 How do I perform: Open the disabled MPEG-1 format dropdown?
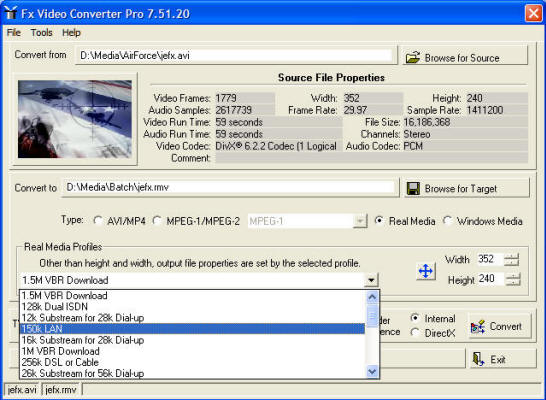[x=360, y=221]
